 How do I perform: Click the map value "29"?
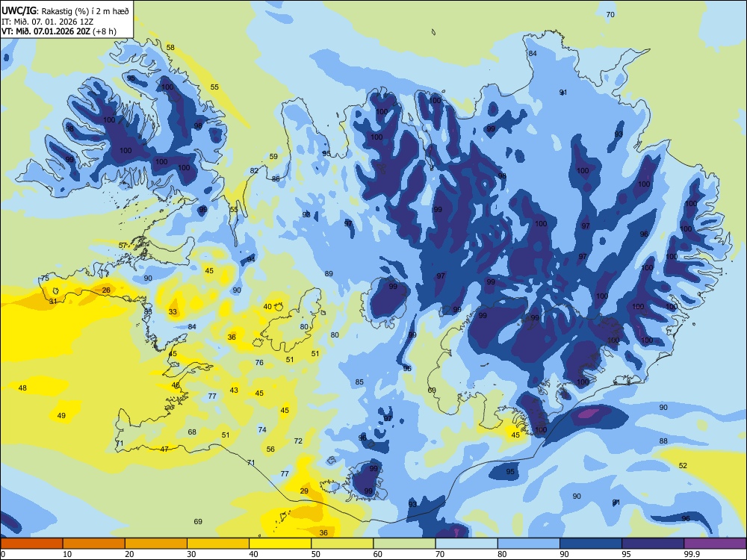(304, 491)
